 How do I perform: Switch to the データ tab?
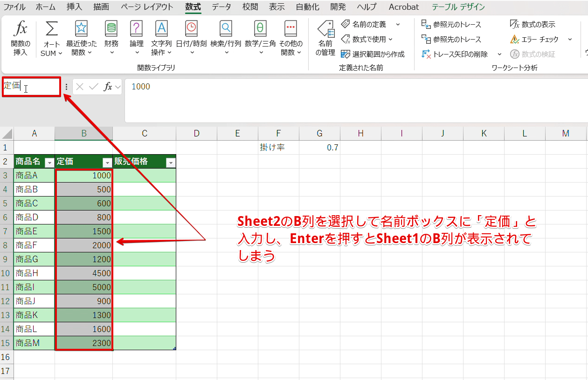pyautogui.click(x=221, y=7)
